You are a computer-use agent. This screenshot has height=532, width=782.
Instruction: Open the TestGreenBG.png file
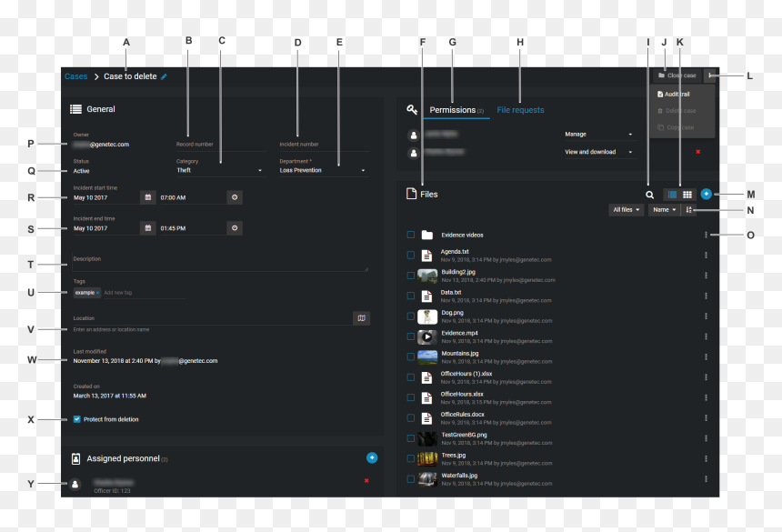coord(464,435)
